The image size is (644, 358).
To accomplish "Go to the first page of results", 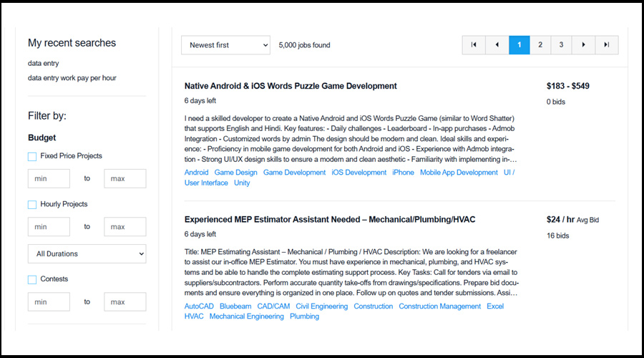I will pos(473,45).
